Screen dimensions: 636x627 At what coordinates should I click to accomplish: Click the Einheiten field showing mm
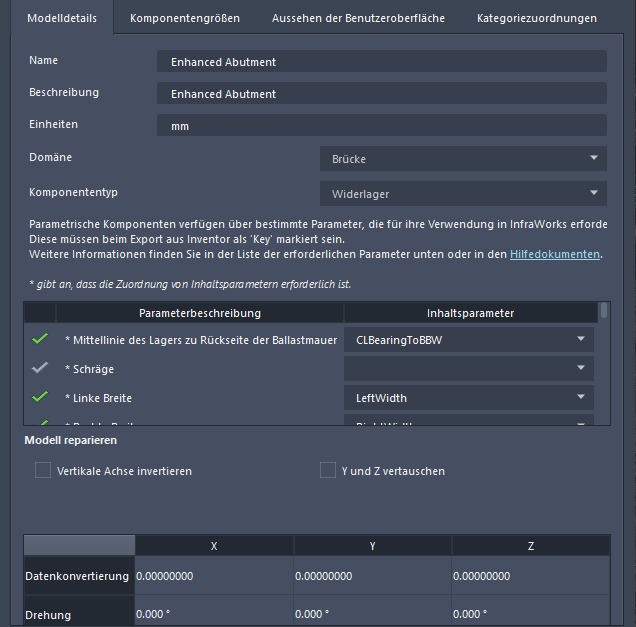(381, 126)
